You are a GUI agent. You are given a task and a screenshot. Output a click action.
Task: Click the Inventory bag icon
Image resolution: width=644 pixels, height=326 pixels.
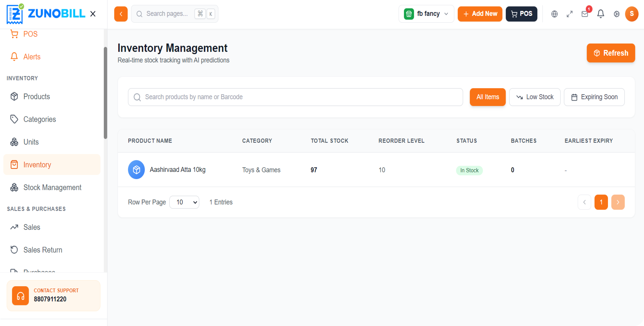14,164
